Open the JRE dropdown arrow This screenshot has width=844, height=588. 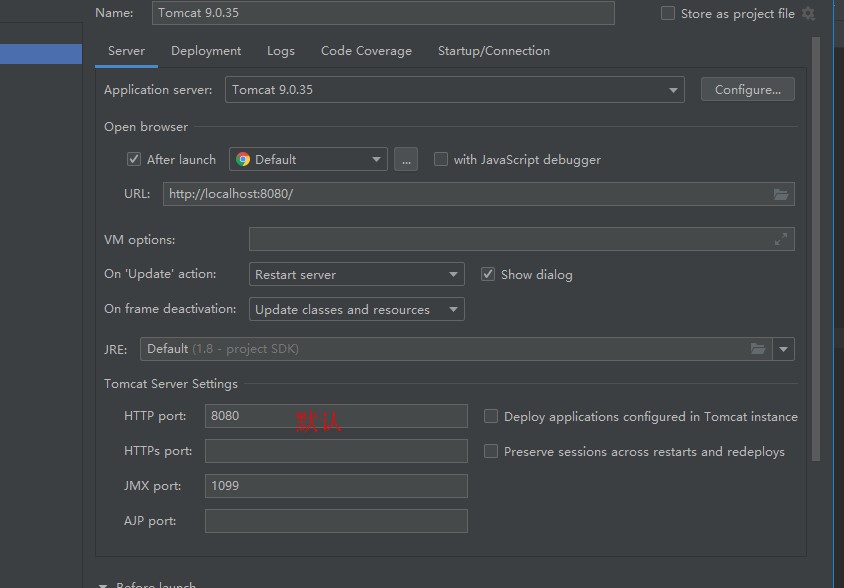coord(784,349)
